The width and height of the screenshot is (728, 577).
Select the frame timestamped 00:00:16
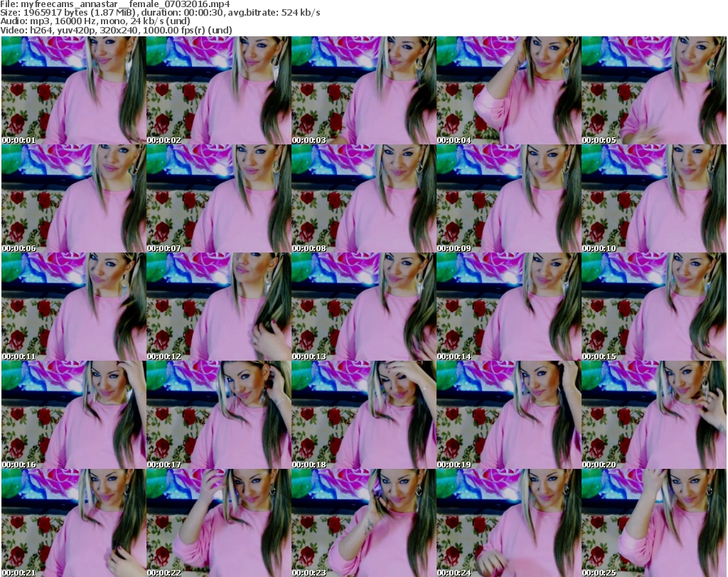tap(74, 415)
